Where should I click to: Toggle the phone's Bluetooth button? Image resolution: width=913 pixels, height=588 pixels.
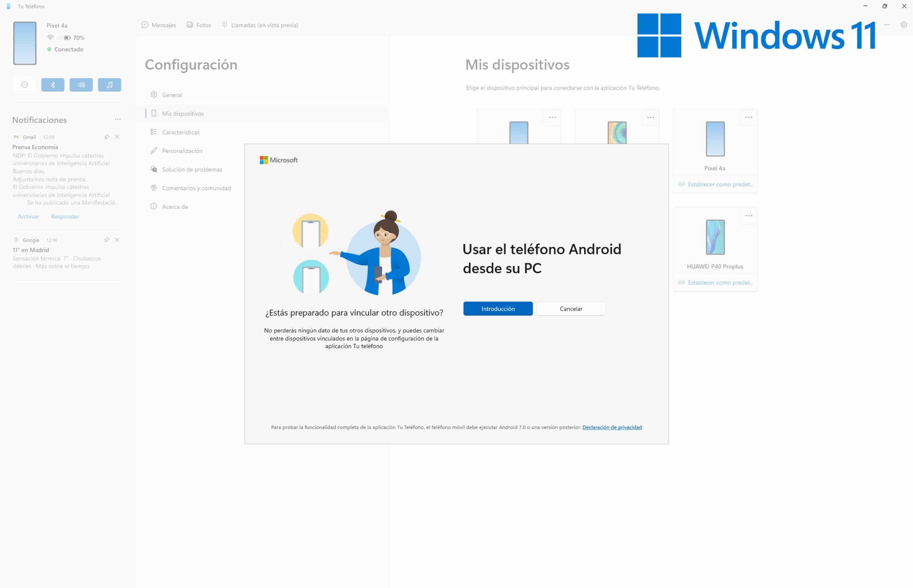tap(53, 85)
